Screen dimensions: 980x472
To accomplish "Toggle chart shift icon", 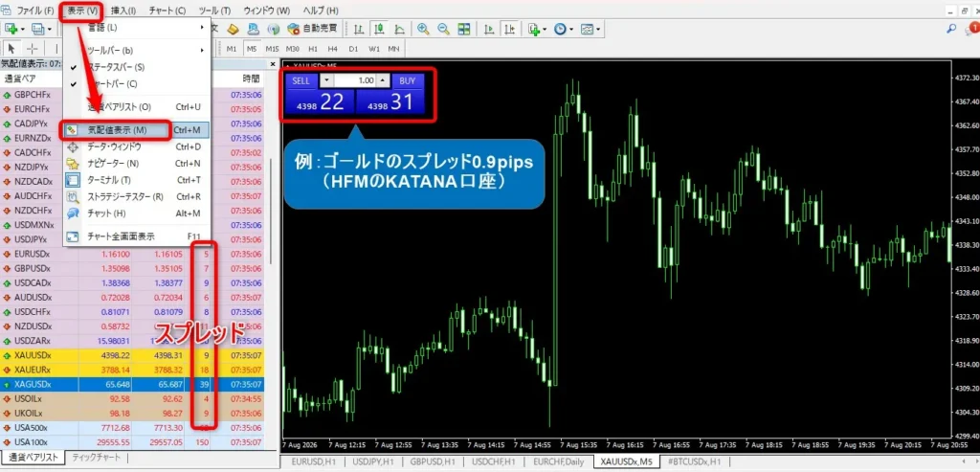I will [x=511, y=29].
